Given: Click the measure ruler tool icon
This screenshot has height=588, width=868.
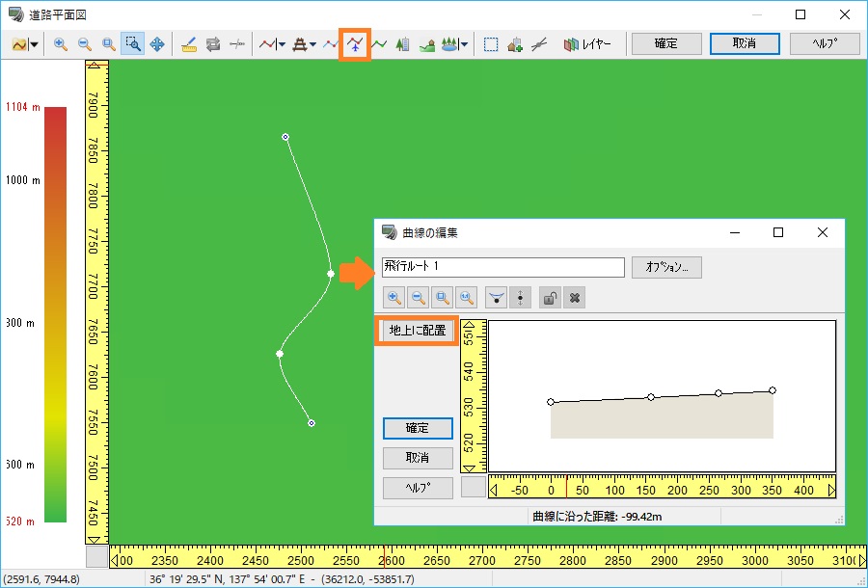Looking at the screenshot, I should [189, 44].
